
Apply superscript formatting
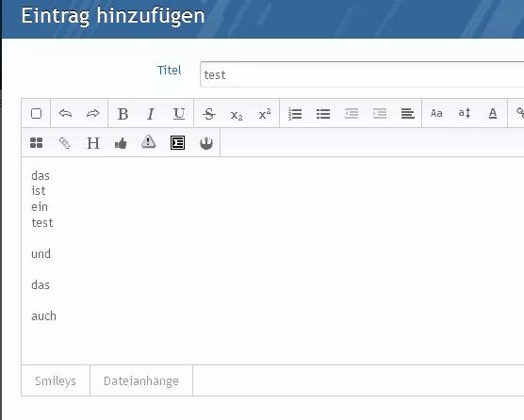pos(265,114)
